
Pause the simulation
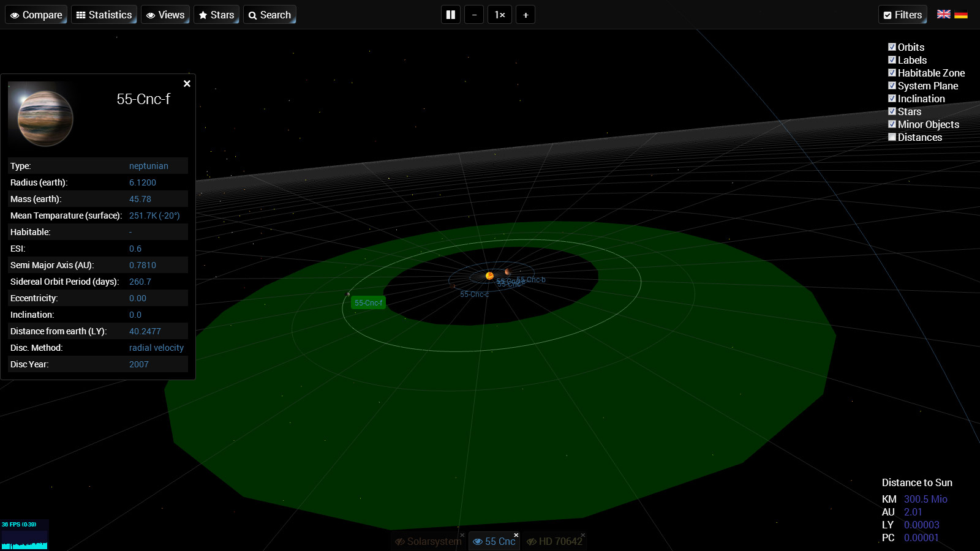click(451, 15)
